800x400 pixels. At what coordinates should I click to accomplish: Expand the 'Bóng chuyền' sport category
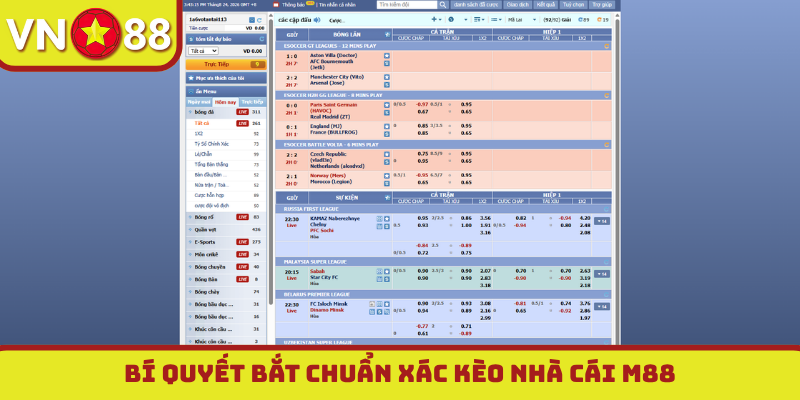pos(226,267)
